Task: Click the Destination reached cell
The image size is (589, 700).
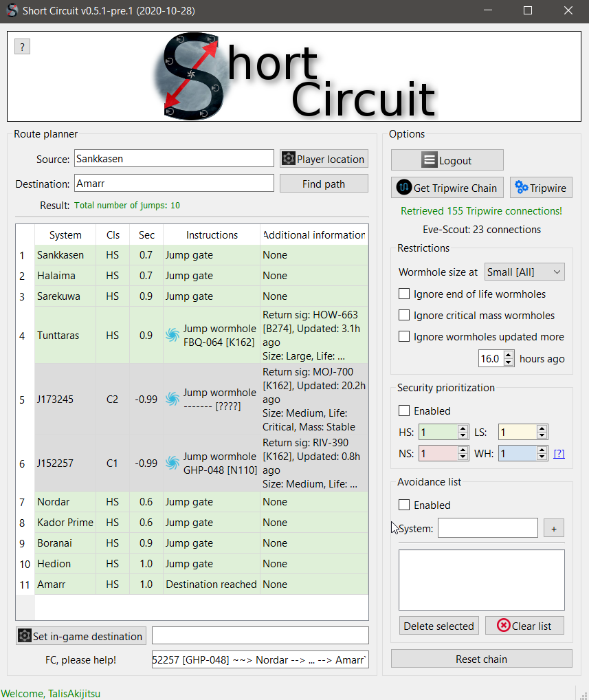Action: (212, 584)
